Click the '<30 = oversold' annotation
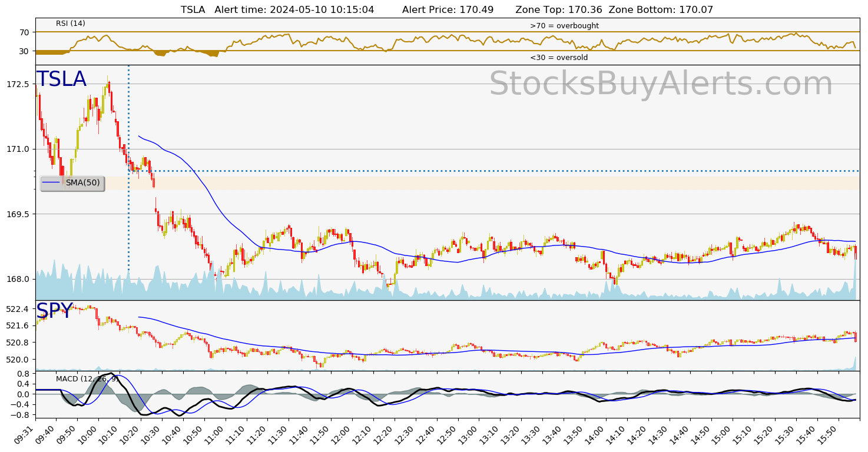Viewport: 868px width, 452px height. [559, 58]
